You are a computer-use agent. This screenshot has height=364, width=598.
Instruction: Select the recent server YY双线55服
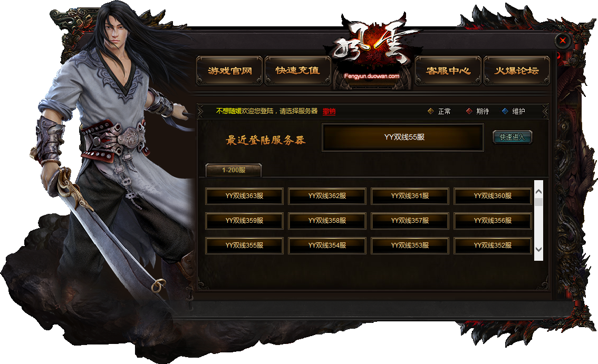coord(403,137)
